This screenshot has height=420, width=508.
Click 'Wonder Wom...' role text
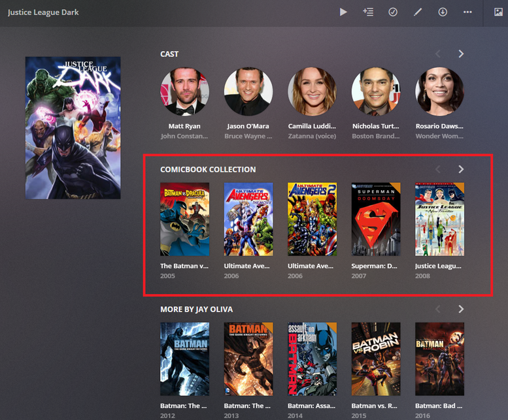[439, 137]
